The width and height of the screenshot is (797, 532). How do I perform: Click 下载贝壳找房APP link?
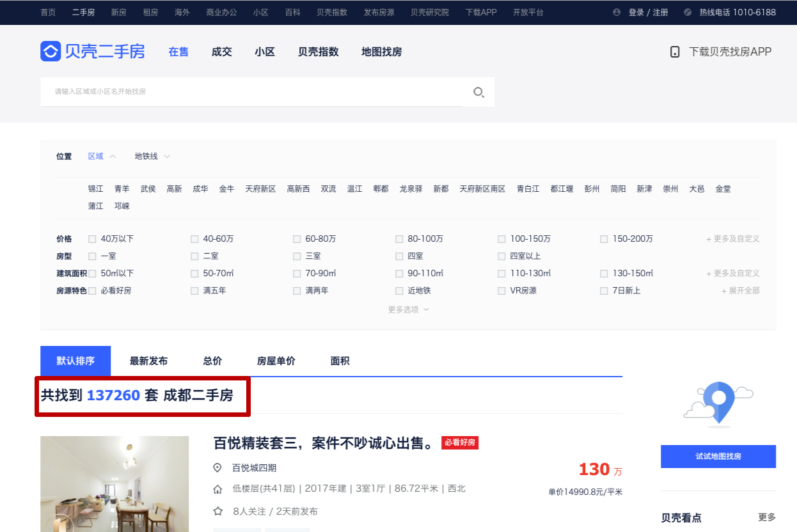coord(730,52)
